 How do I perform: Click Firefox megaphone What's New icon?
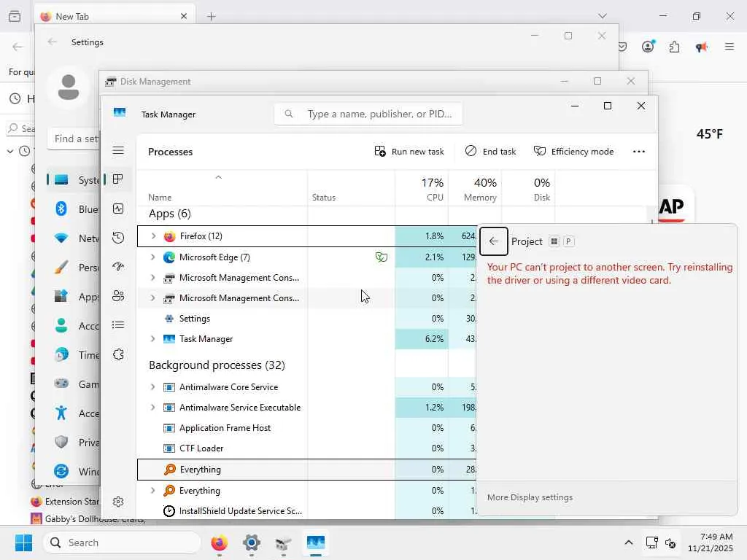tap(701, 47)
